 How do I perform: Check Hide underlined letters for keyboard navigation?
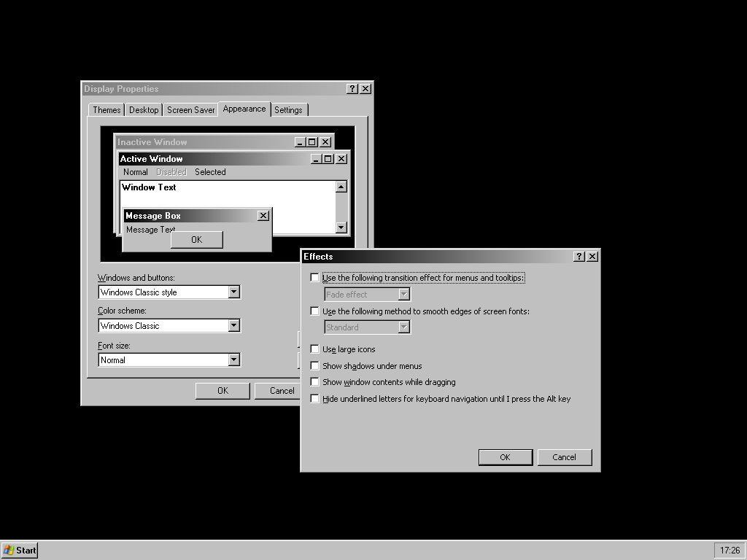pyautogui.click(x=314, y=399)
